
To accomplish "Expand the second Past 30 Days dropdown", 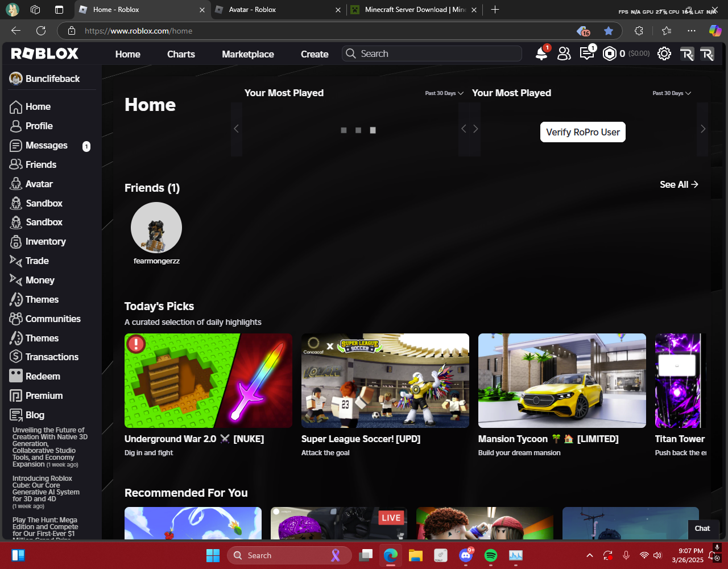I will [672, 93].
